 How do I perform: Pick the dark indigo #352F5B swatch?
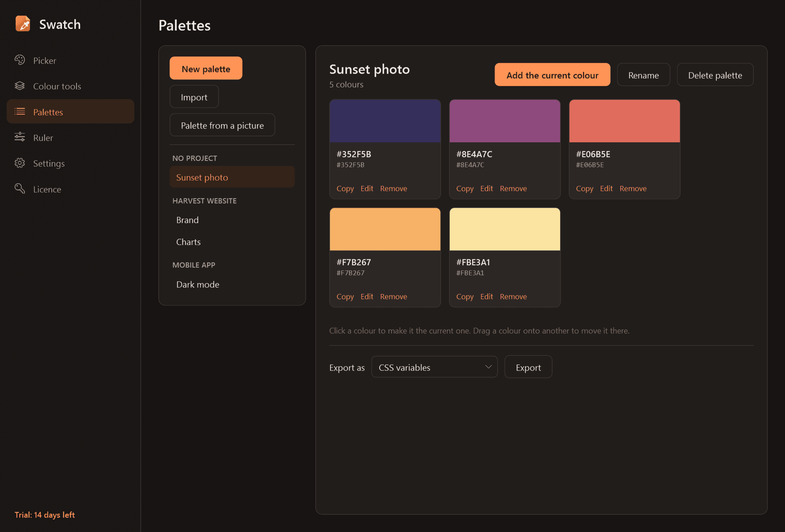pos(385,121)
